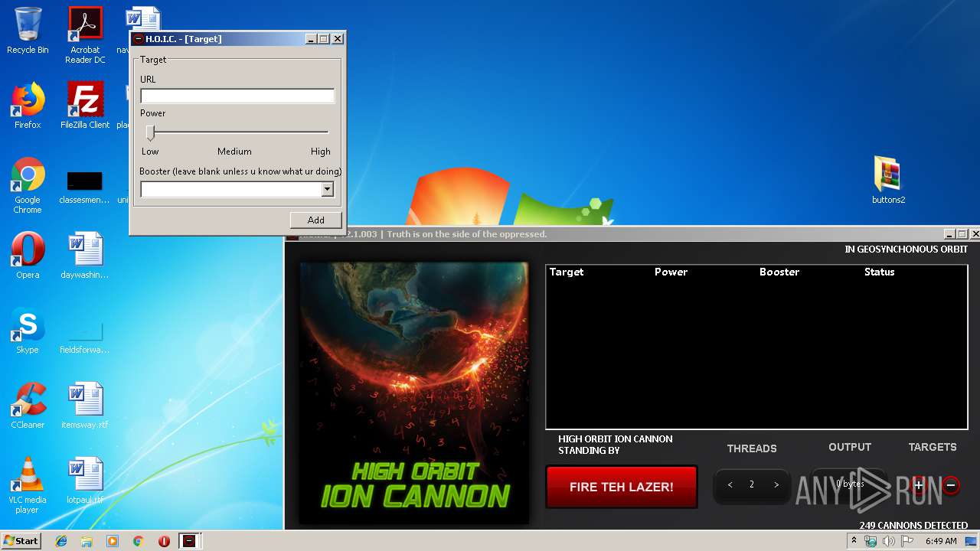
Task: Click IN GEOSYNCHONOUS ORBIT label
Action: pos(906,249)
